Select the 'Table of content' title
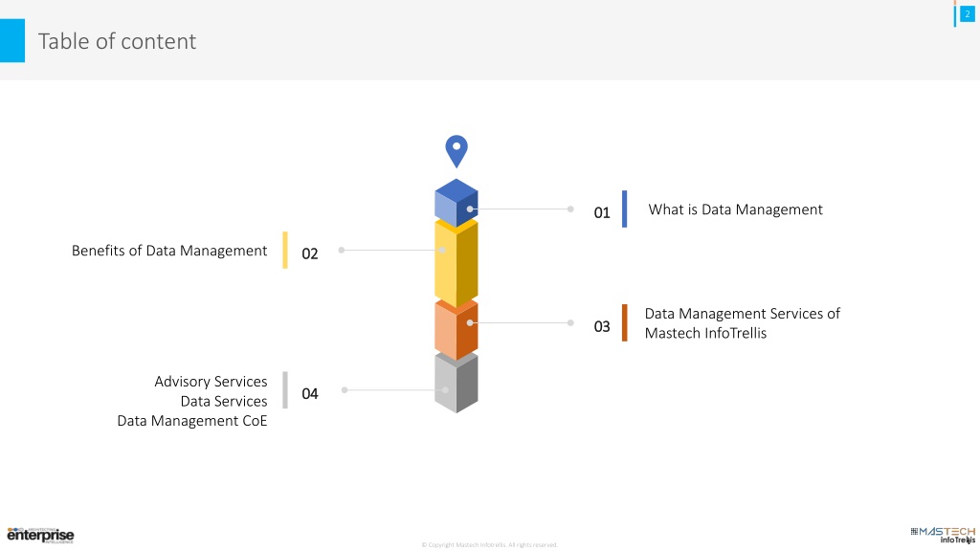Viewport: 980px width, 551px height. (117, 41)
